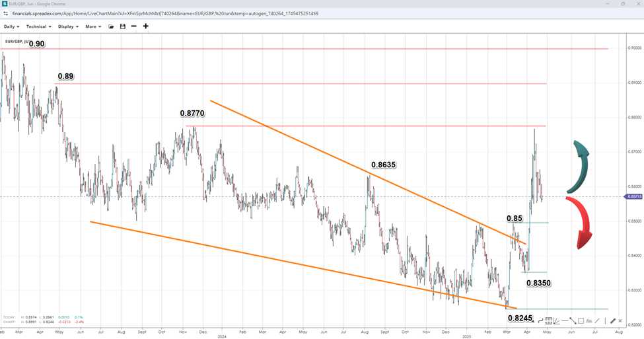The width and height of the screenshot is (644, 339).
Task: Select the Fibonacci retracement grid tool
Action: click(x=548, y=320)
